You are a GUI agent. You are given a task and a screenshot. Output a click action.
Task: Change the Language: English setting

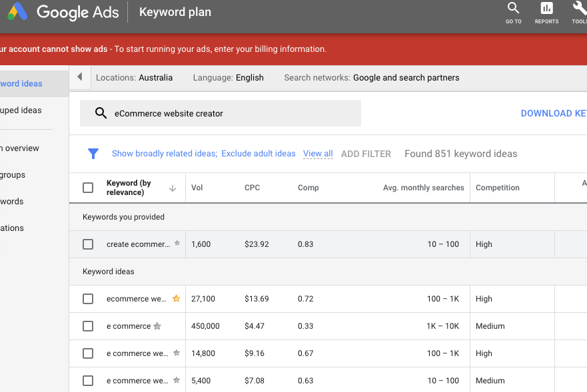(228, 77)
